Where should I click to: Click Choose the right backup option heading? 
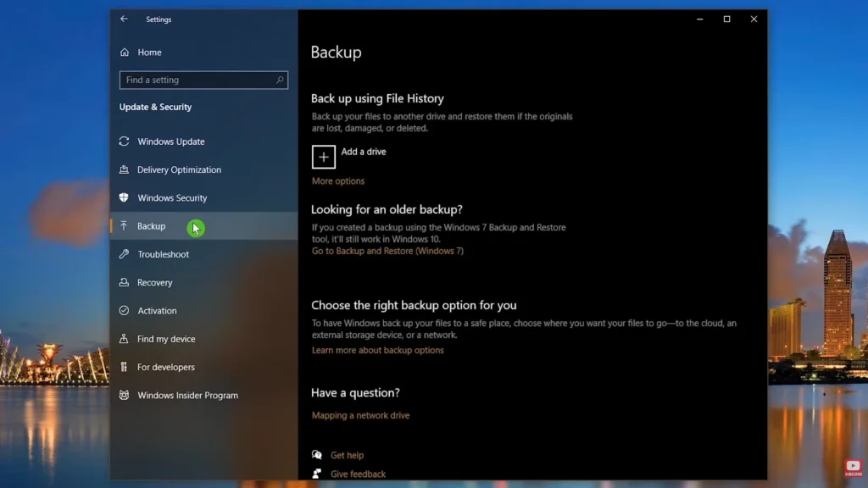(x=414, y=305)
